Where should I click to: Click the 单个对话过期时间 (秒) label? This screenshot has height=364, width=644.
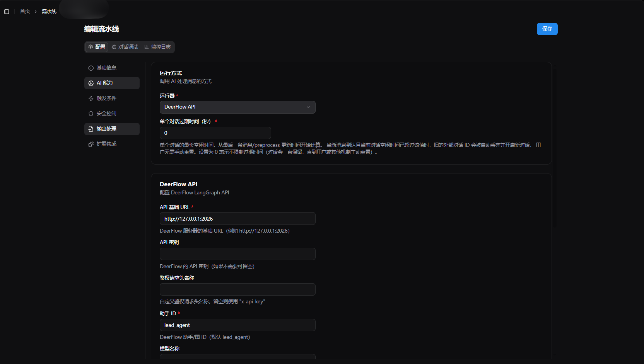[185, 121]
